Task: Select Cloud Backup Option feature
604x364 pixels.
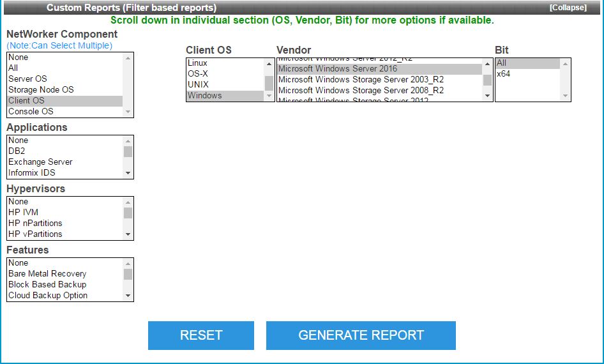Action: click(65, 295)
